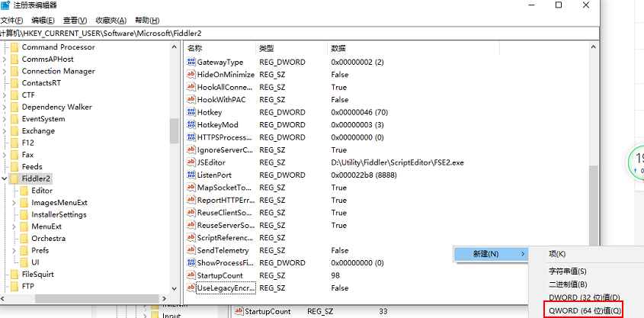The image size is (644, 318).
Task: Expand the Fax tree node
Action: (4, 155)
